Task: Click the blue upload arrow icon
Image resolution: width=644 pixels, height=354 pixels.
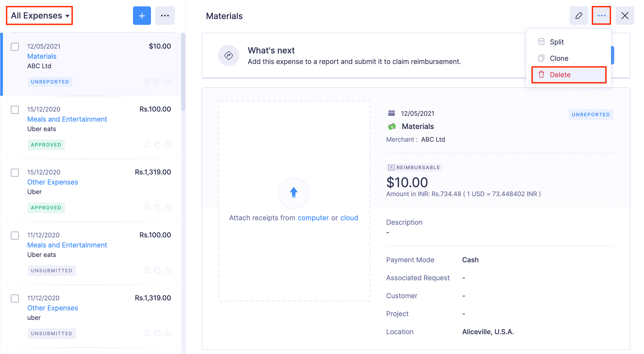Action: point(293,192)
